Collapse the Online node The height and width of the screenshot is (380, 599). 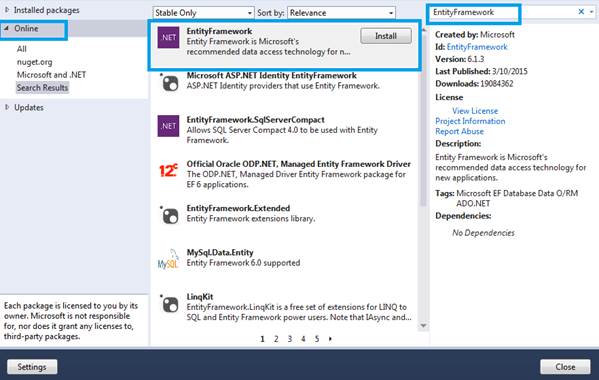[x=6, y=28]
